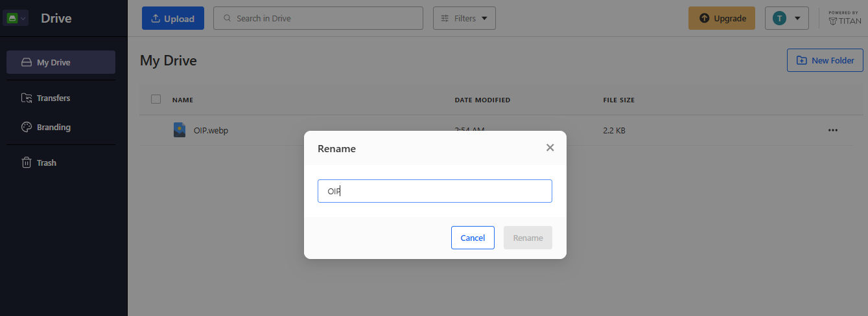The image size is (868, 316).
Task: Click the Drive title text
Action: 56,18
